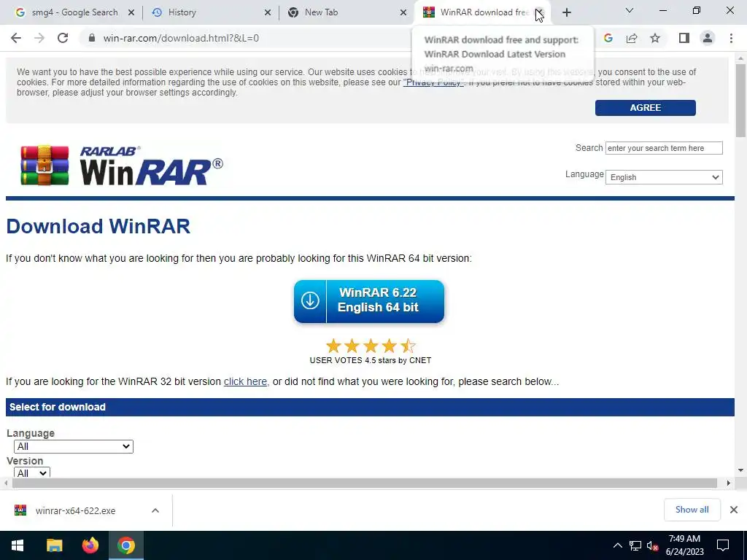The width and height of the screenshot is (747, 560).
Task: Open the notifications action center
Action: pyautogui.click(x=723, y=545)
